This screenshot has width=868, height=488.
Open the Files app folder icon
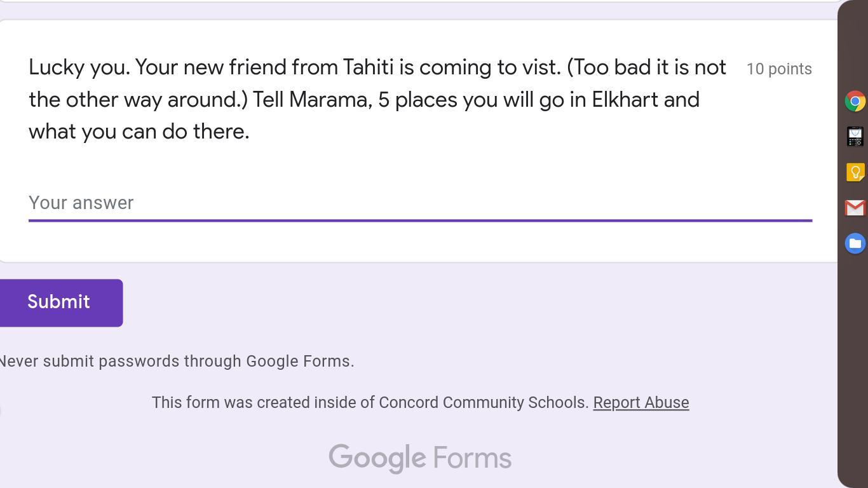coord(855,243)
